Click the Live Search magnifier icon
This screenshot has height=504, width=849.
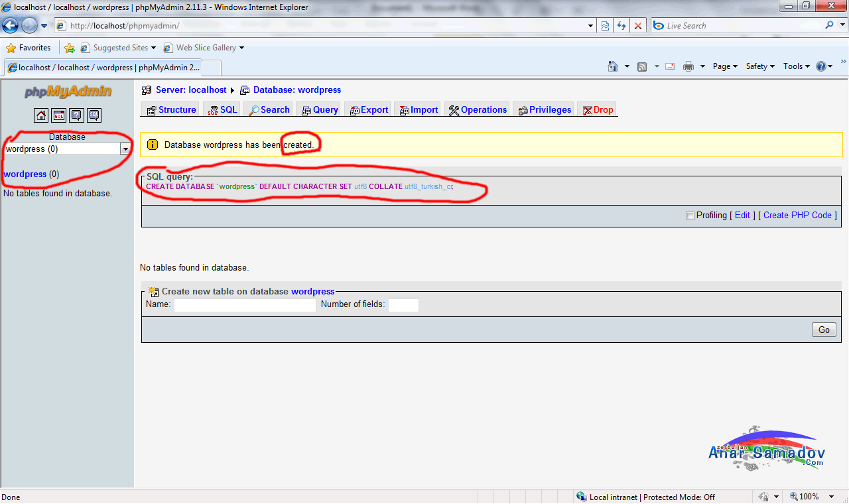click(x=830, y=25)
